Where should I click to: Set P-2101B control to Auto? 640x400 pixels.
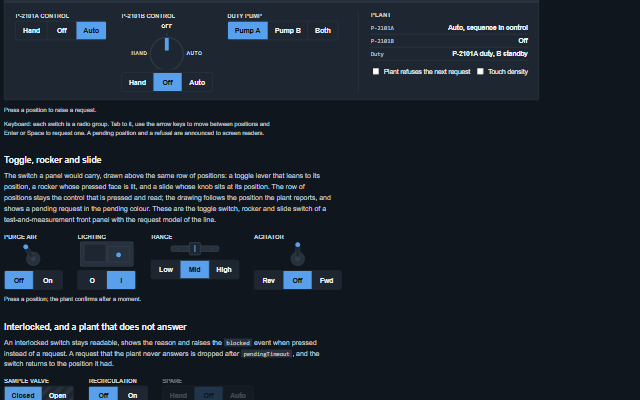197,82
